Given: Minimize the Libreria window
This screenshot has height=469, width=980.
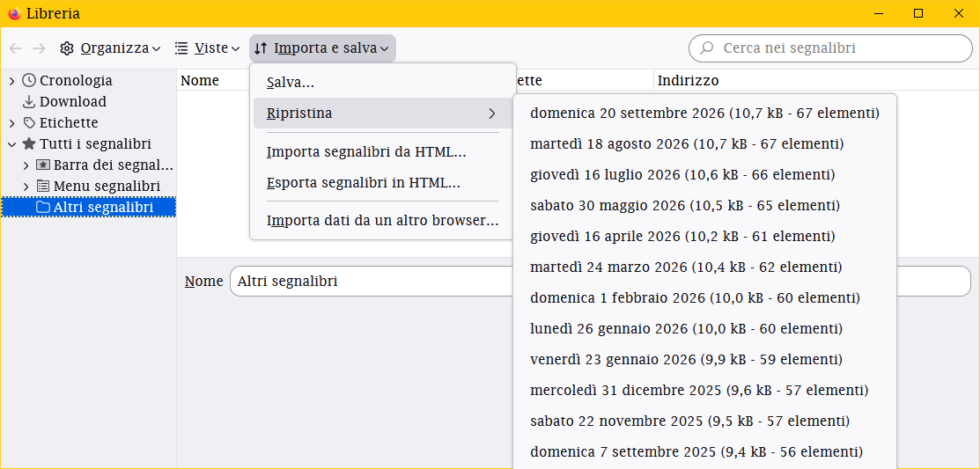Looking at the screenshot, I should point(880,13).
